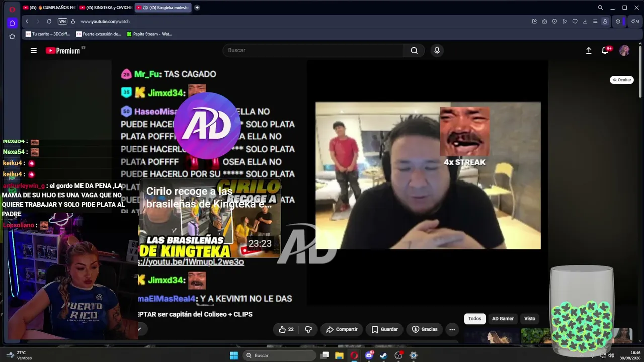Open the Cirilo recoge a las brasileñas video card

pos(210,219)
